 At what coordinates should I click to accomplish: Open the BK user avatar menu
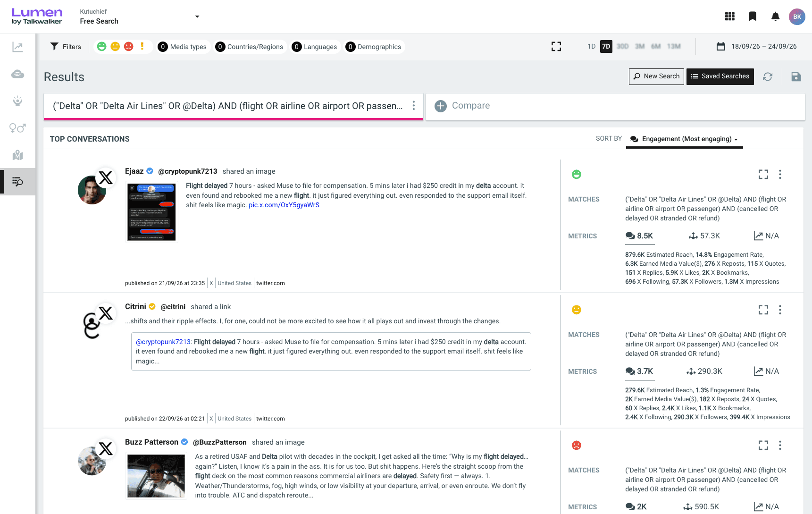[x=797, y=17]
